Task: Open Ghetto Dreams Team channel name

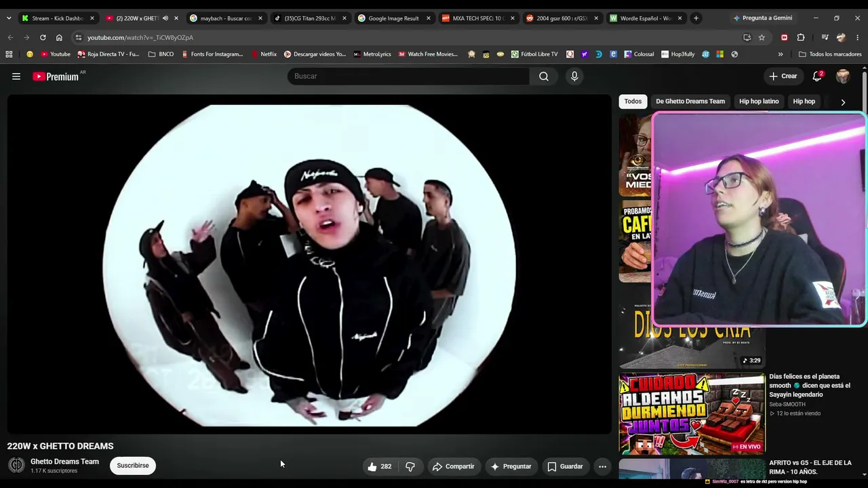Action: click(64, 462)
